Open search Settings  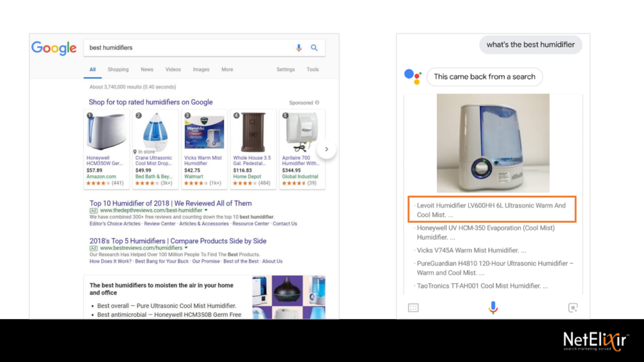pos(286,69)
